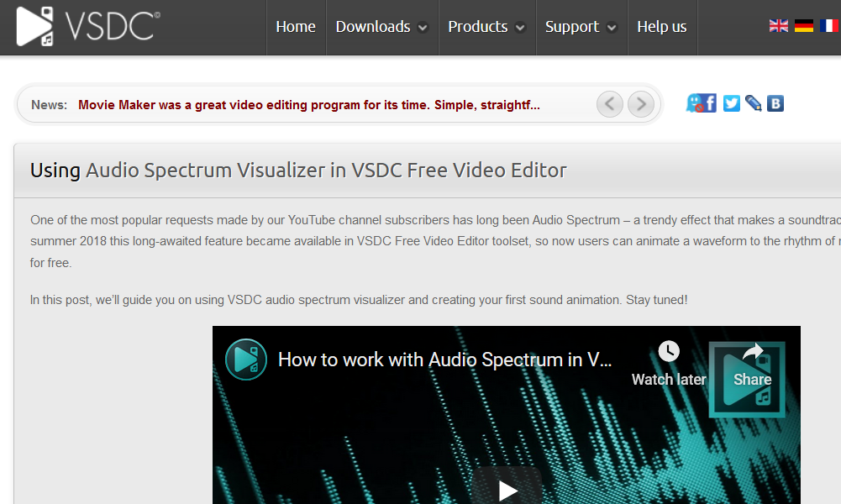Open the Twitter social icon
The image size is (841, 504).
[x=732, y=103]
